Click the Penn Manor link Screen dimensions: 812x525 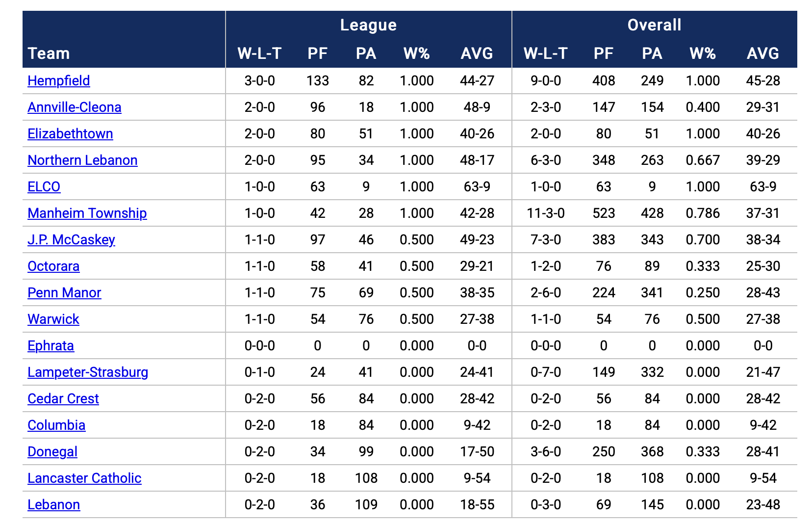[x=64, y=293]
